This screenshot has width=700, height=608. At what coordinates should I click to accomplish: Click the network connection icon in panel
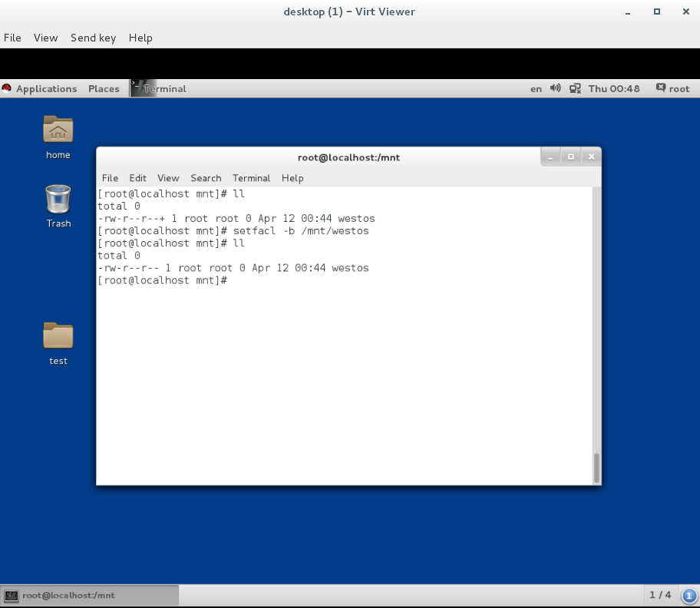pos(575,88)
